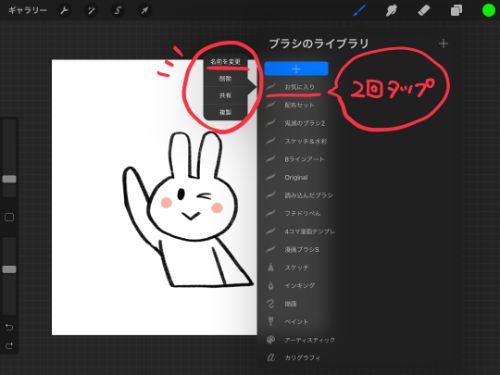Click the 描画 squiggle icon
This screenshot has height=375, width=500.
pyautogui.click(x=271, y=304)
